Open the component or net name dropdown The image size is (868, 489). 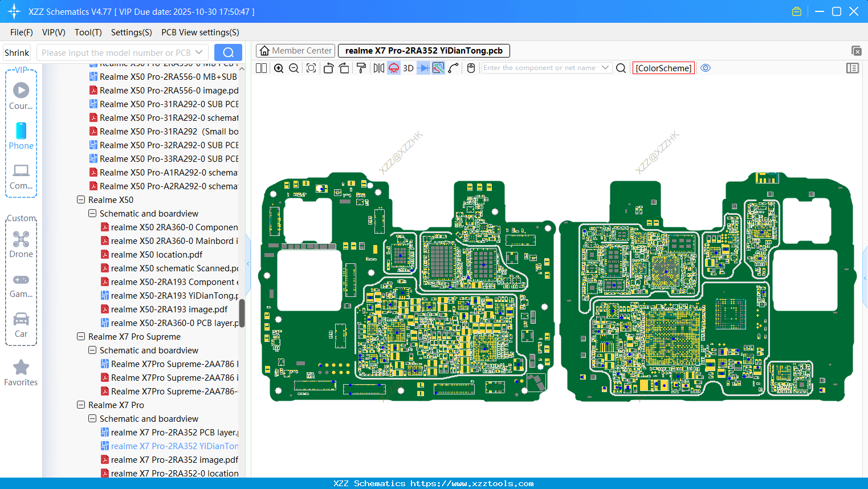pyautogui.click(x=605, y=68)
